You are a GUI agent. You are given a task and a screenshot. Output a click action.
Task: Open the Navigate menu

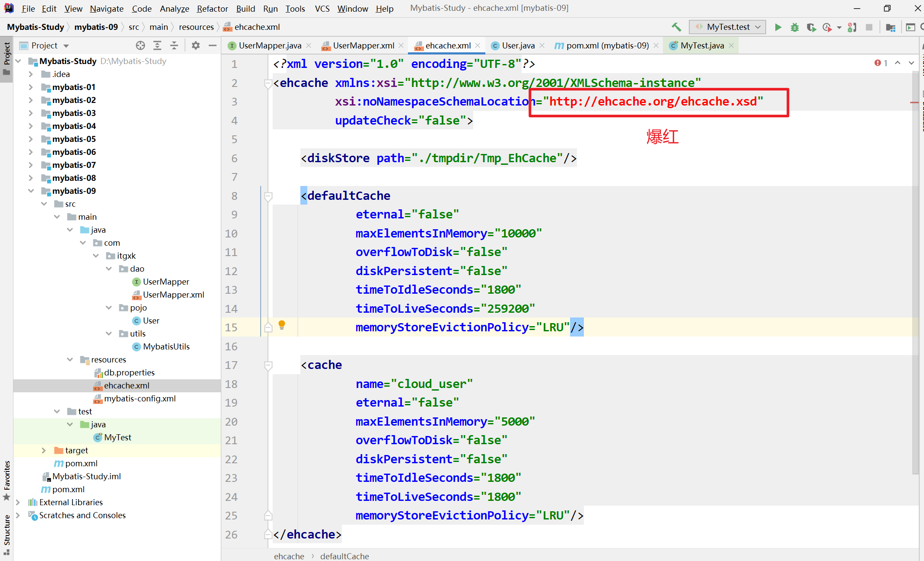tap(106, 8)
